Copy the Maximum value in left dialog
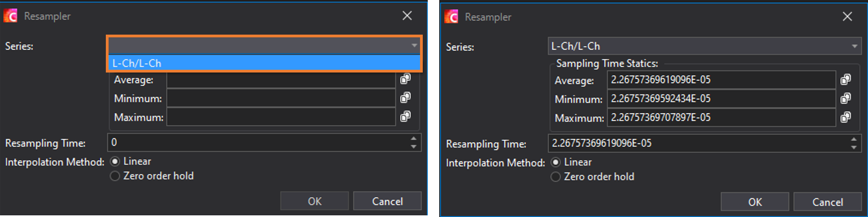Screen dimensions: 868x217 coord(406,116)
